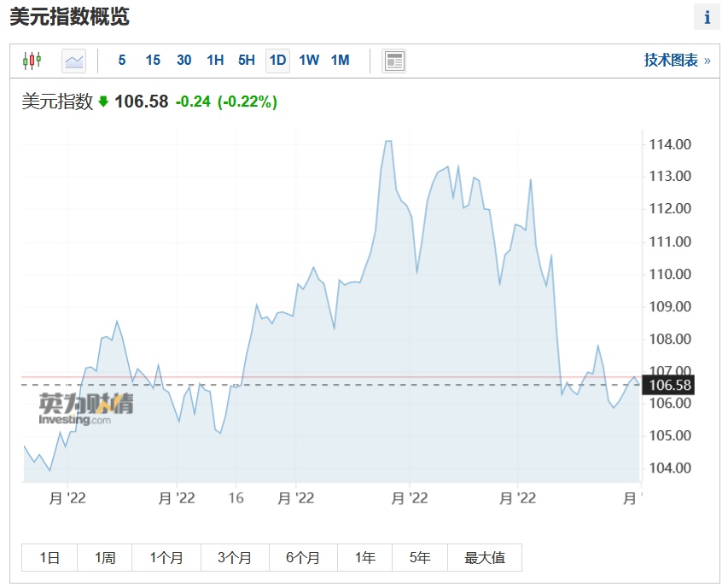
Task: Open the news overlay icon
Action: pos(394,61)
